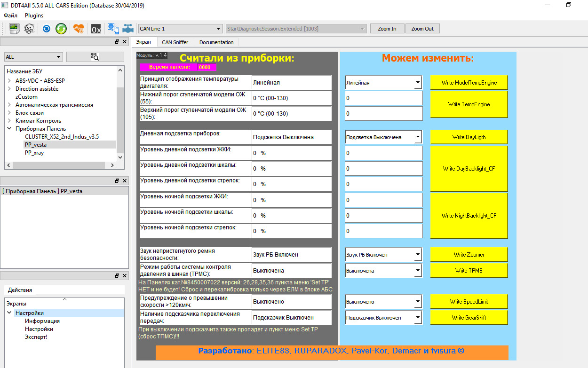Screen dimensions: 588x368
Task: Click the blue refresh toolbar icon
Action: pyautogui.click(x=46, y=29)
